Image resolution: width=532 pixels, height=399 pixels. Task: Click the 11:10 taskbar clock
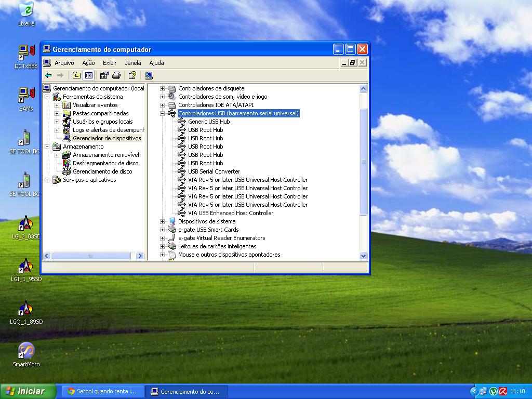click(x=517, y=392)
